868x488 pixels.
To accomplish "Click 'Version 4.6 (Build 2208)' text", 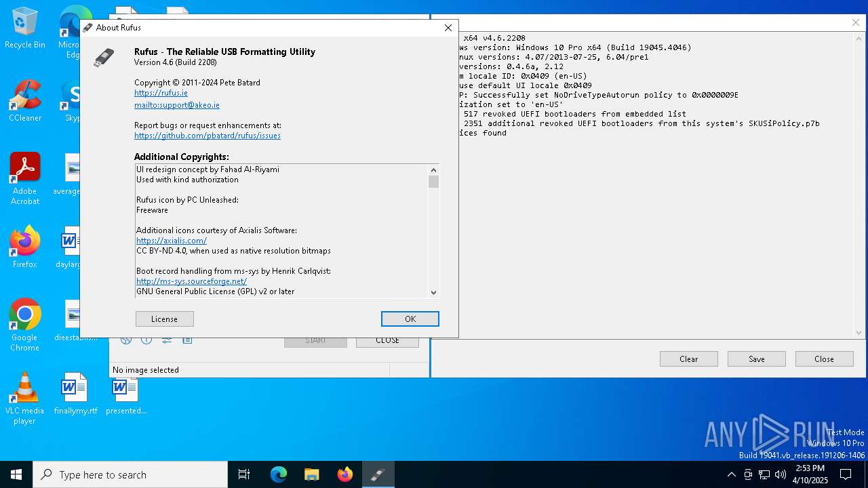I will point(175,62).
